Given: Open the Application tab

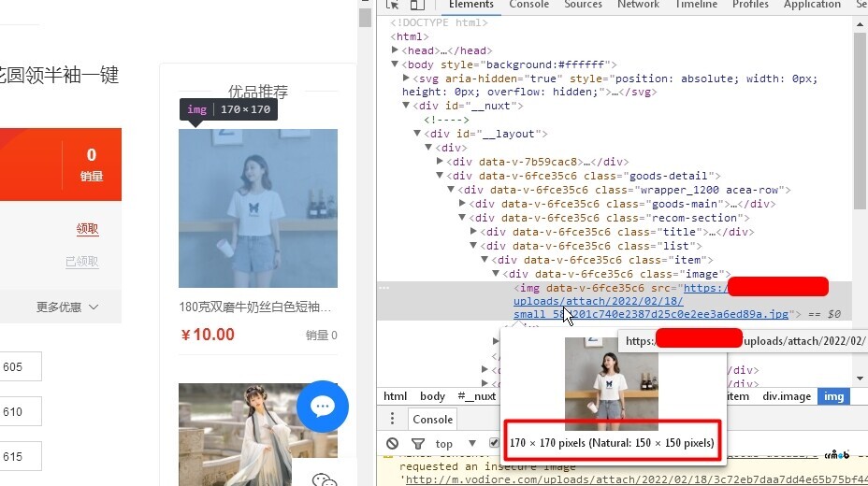Looking at the screenshot, I should point(812,5).
